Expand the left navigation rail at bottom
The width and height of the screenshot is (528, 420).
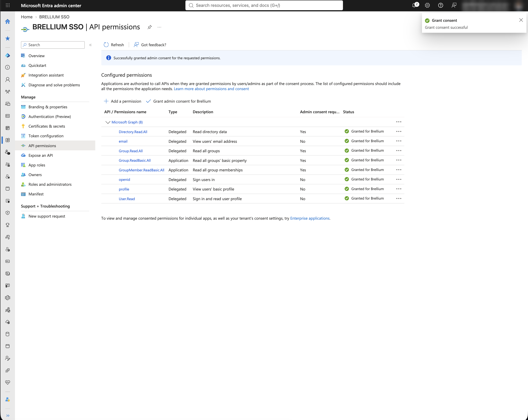click(8, 416)
